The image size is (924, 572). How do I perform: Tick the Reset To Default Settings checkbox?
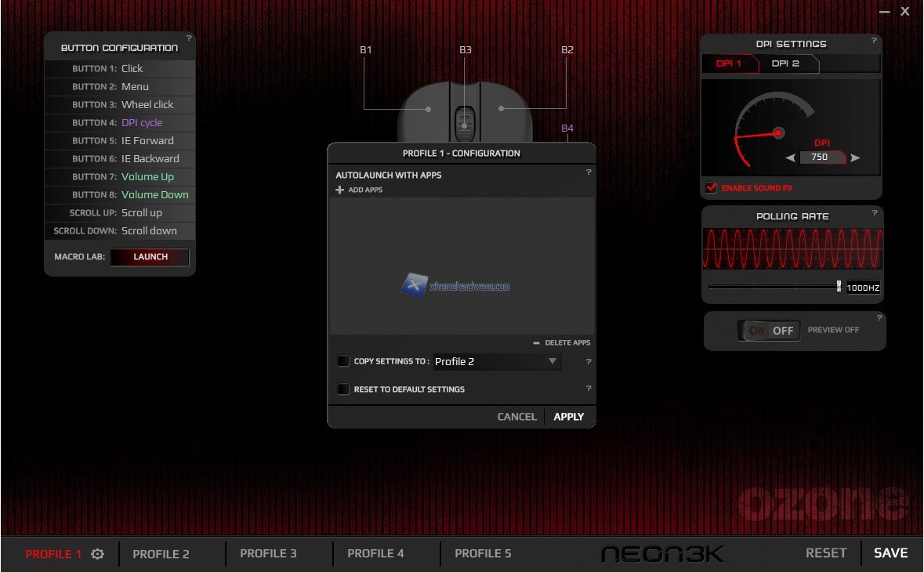click(x=343, y=389)
